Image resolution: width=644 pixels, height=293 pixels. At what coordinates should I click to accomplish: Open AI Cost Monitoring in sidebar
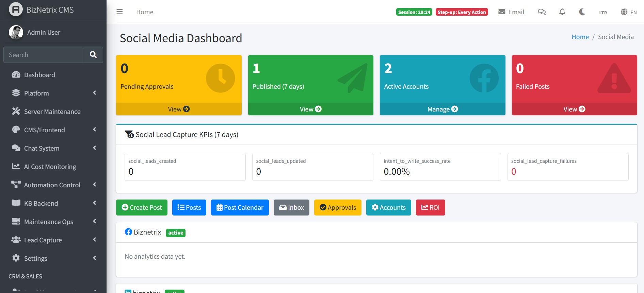click(53, 167)
